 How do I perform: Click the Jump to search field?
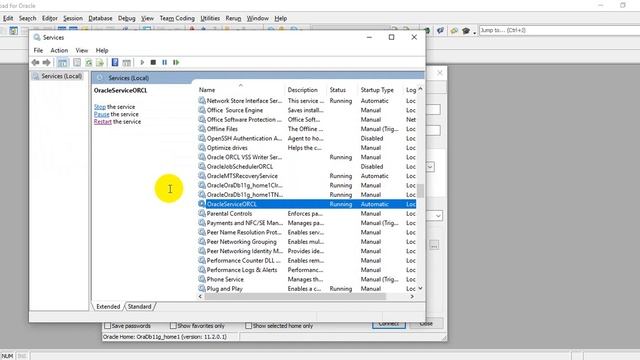click(559, 30)
